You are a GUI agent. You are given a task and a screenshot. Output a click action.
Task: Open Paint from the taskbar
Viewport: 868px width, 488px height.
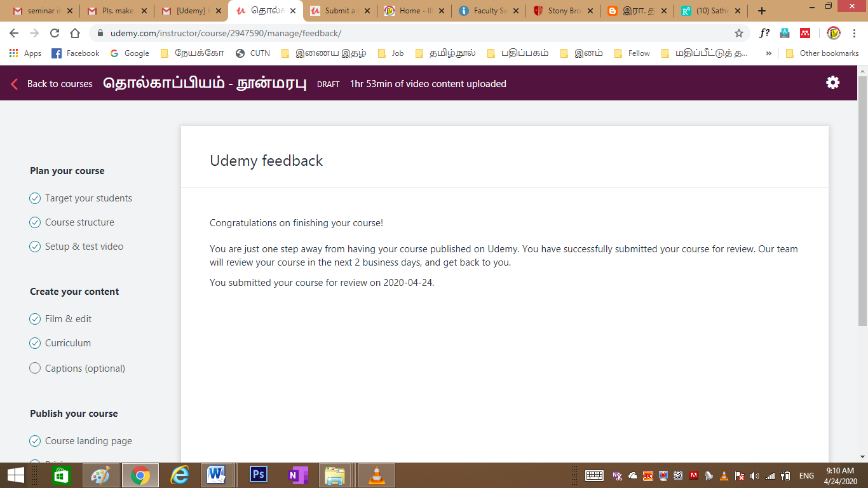100,475
